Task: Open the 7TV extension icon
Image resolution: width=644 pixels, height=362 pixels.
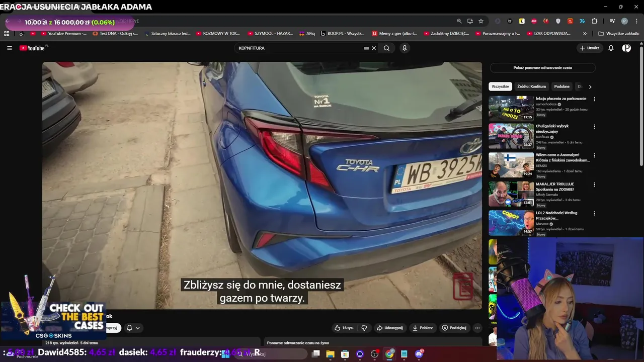Action: click(x=582, y=21)
